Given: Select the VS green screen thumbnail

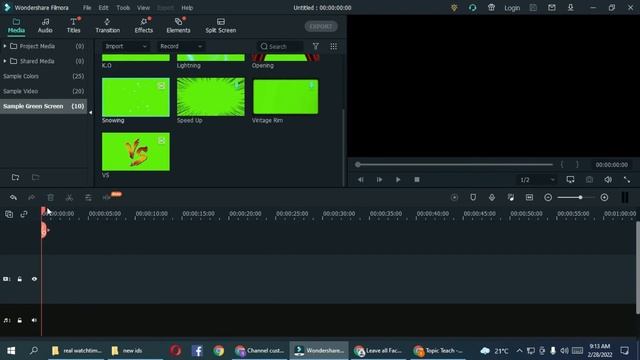Looking at the screenshot, I should pos(136,151).
